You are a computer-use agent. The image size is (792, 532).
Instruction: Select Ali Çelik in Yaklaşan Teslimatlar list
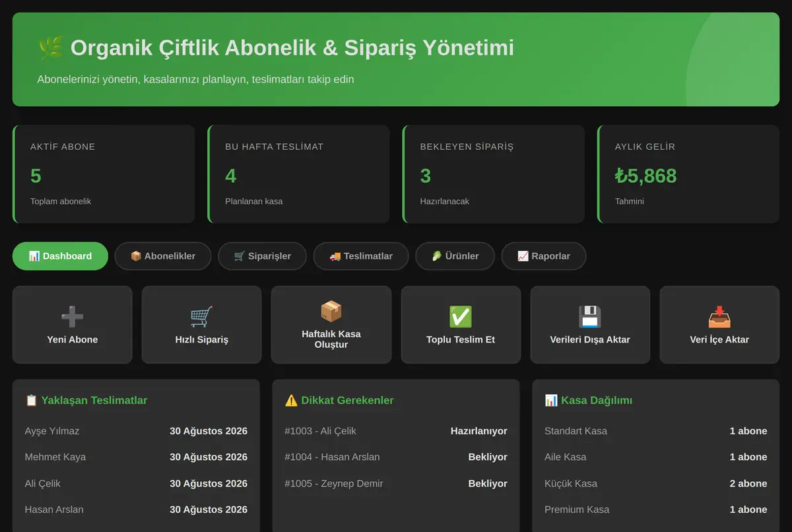coord(43,483)
